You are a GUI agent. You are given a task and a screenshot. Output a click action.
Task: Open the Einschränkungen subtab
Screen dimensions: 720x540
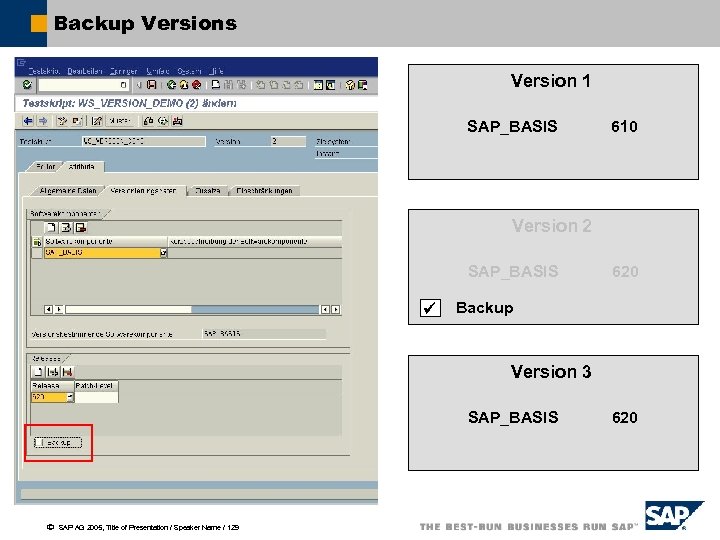[264, 191]
